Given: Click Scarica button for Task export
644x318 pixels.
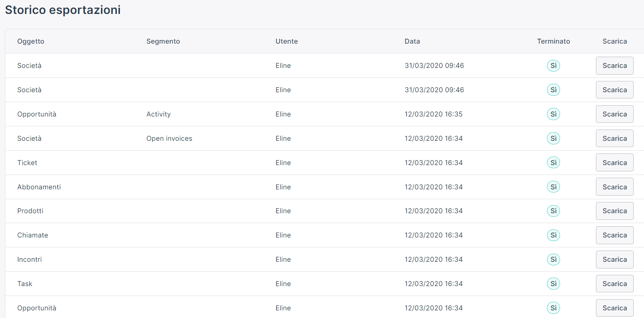Looking at the screenshot, I should [614, 283].
